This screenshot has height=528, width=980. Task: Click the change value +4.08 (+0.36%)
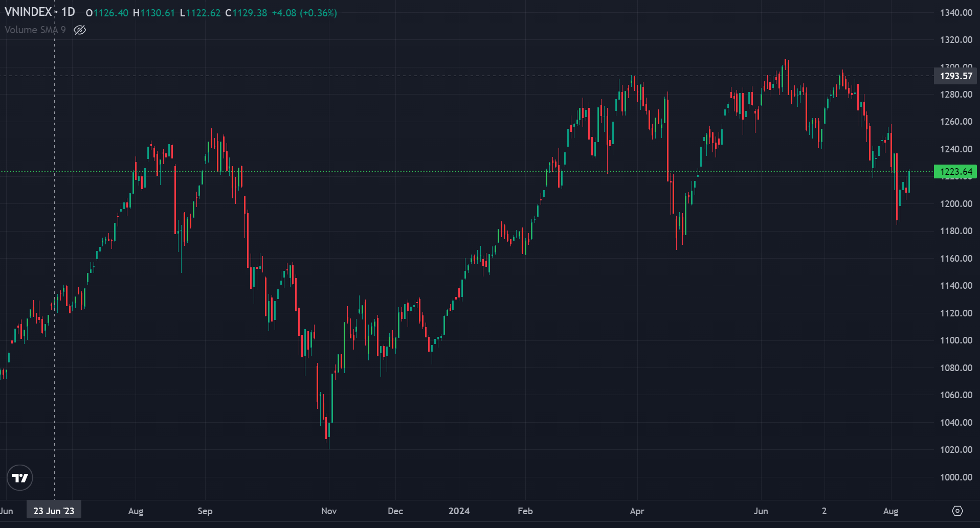[304, 13]
